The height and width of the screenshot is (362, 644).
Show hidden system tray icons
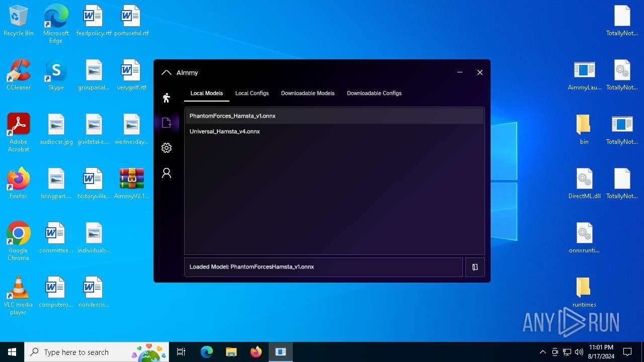542,352
